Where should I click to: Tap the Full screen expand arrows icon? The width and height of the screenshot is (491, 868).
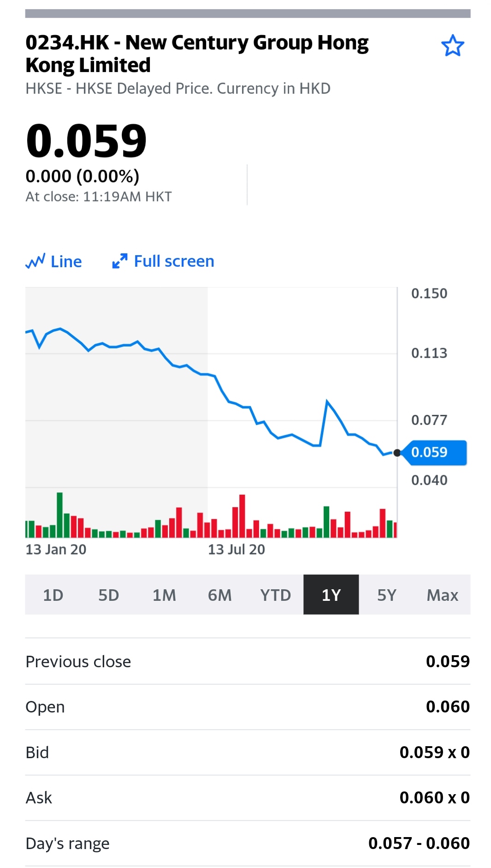119,261
